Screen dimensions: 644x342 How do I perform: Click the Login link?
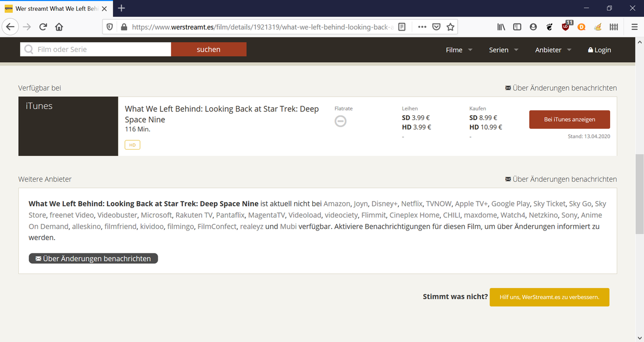(599, 50)
